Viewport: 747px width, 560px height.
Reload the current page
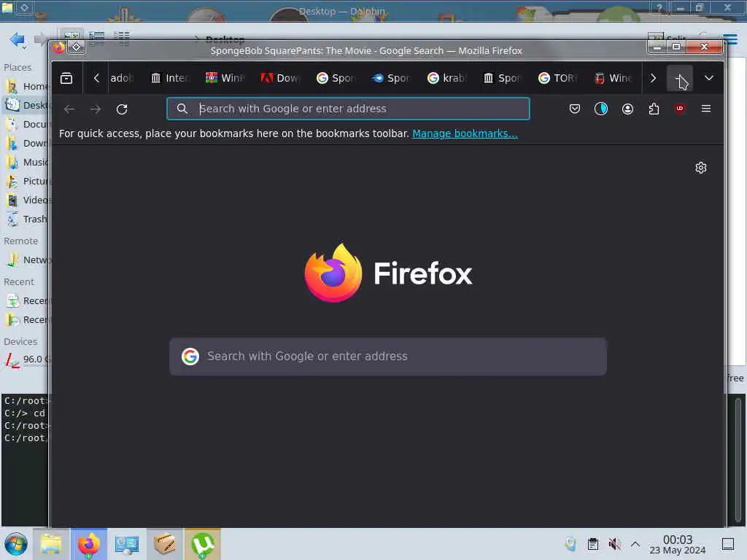[122, 109]
